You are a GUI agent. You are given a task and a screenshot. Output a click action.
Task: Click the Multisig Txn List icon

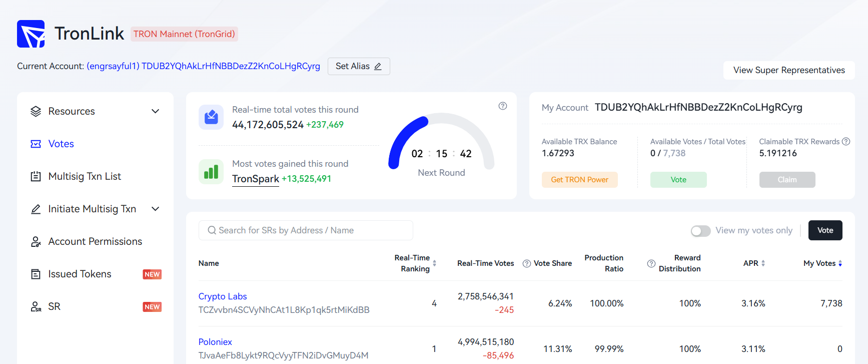pyautogui.click(x=36, y=176)
